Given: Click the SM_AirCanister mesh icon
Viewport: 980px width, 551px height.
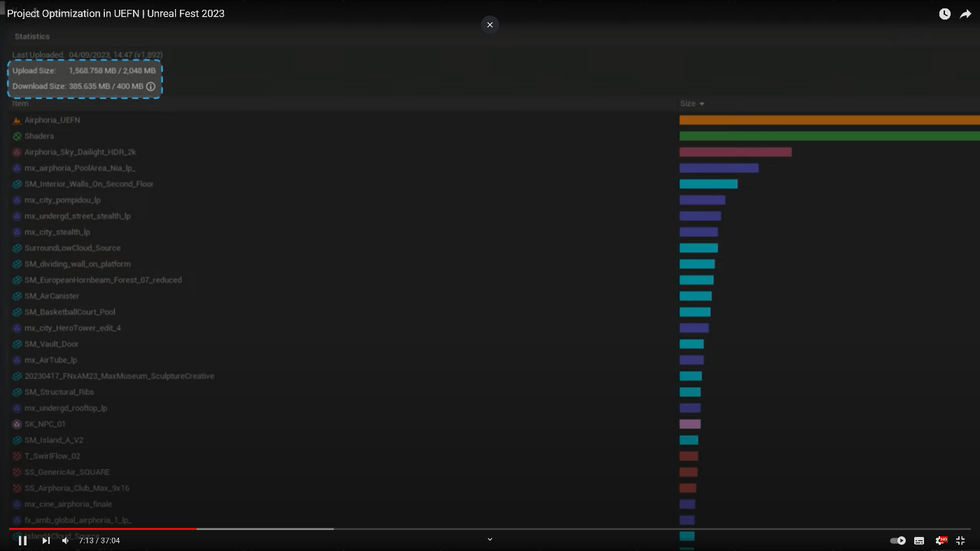Looking at the screenshot, I should [x=17, y=296].
